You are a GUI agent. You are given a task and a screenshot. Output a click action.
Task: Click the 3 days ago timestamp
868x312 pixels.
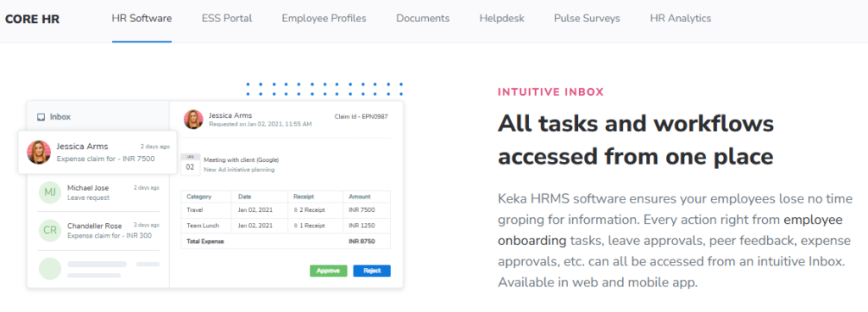click(146, 226)
